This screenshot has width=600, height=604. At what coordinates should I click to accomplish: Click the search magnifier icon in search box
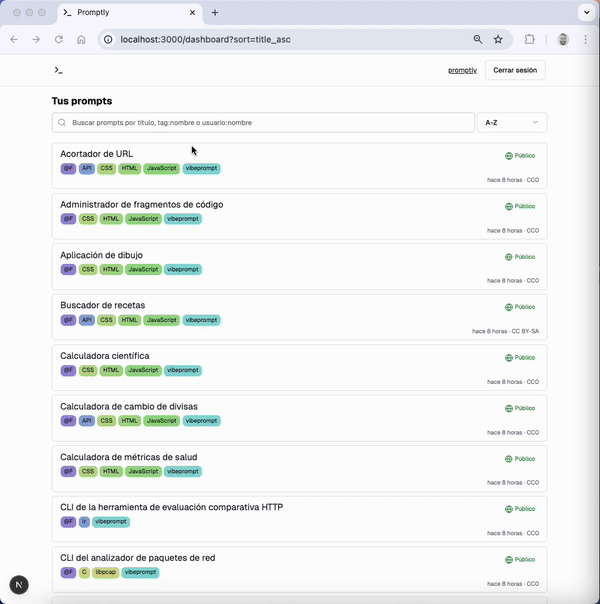(62, 122)
